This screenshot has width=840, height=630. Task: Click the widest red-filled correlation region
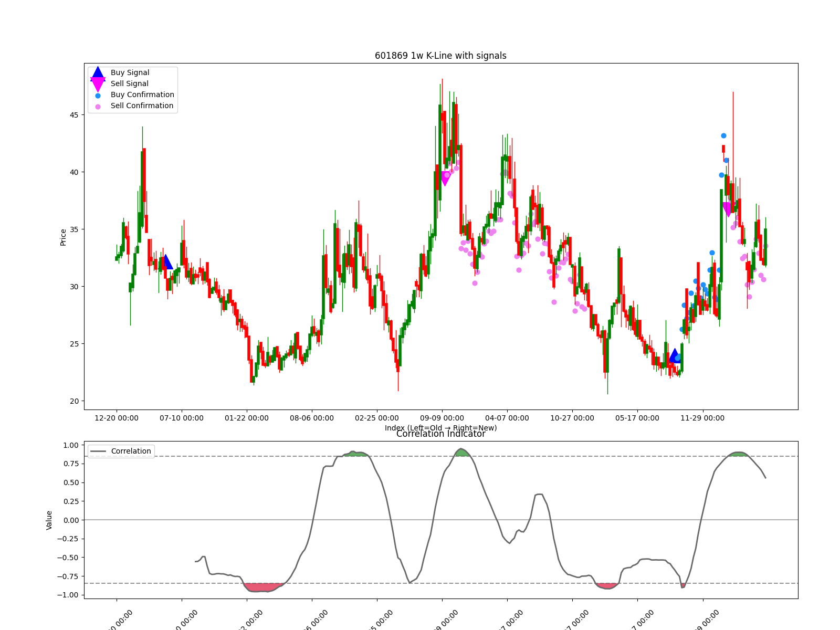(x=262, y=587)
